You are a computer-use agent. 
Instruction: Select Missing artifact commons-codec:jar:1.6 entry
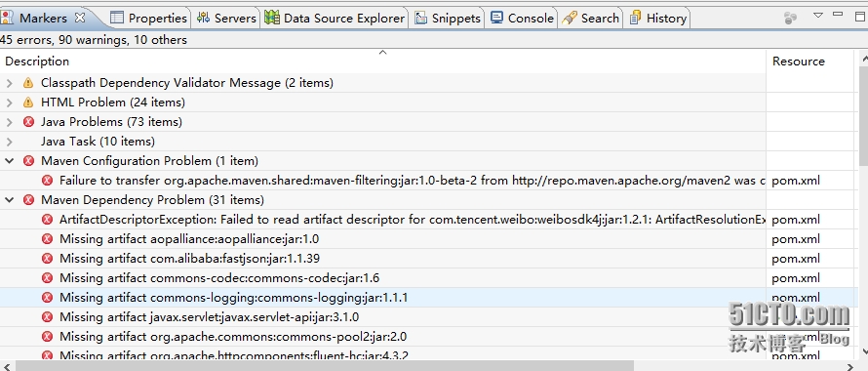(x=219, y=278)
